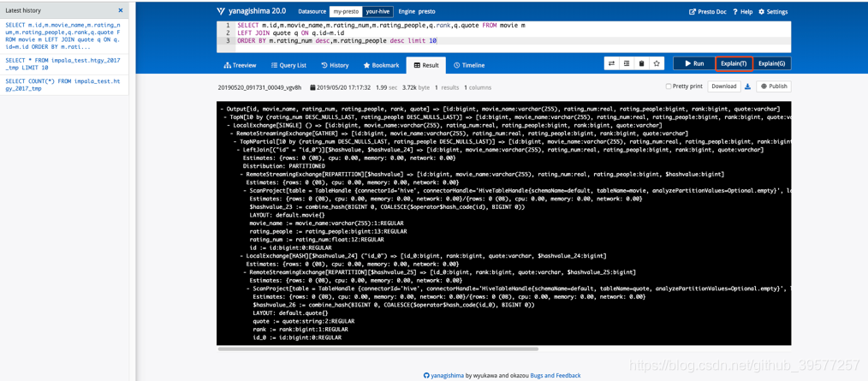
Task: Open the Bookmark tab
Action: click(x=381, y=65)
